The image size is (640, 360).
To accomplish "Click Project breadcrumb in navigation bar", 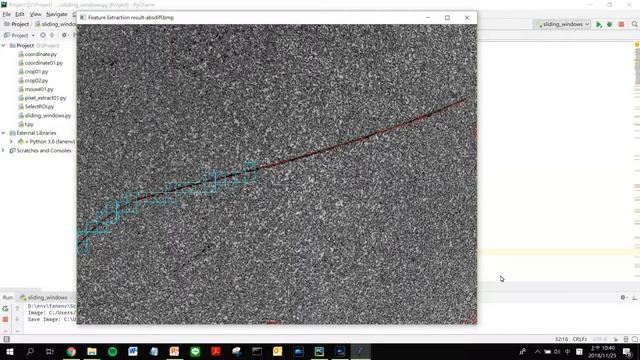I will coord(17,24).
